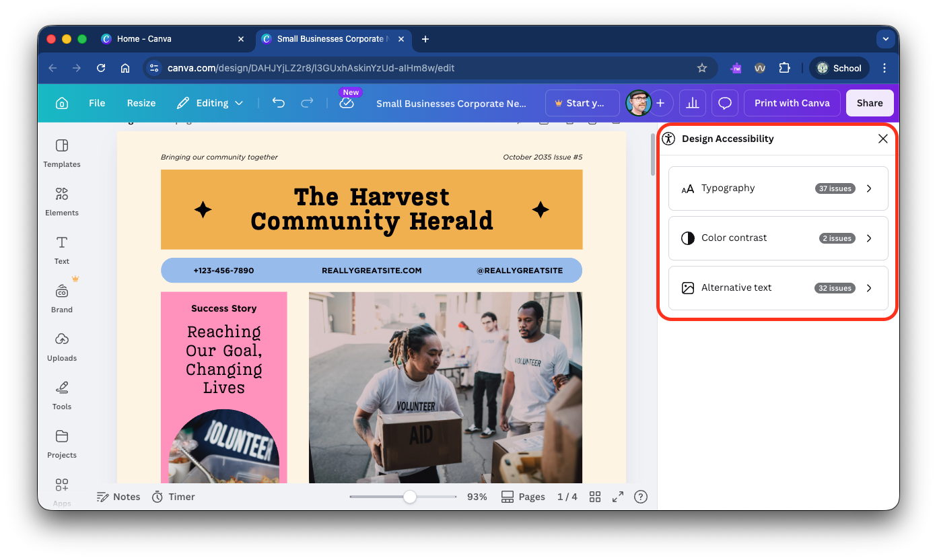Click the user profile avatar

tap(638, 103)
